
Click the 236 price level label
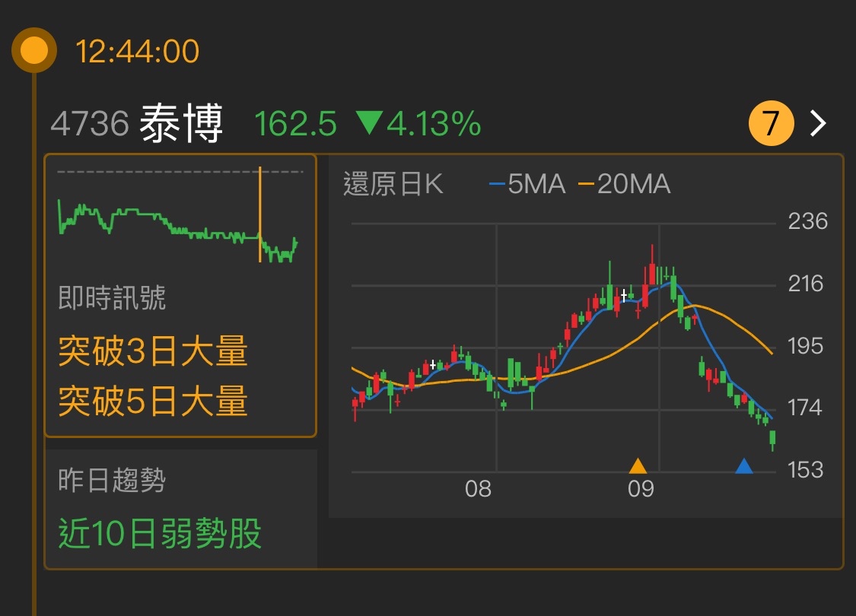pyautogui.click(x=807, y=222)
